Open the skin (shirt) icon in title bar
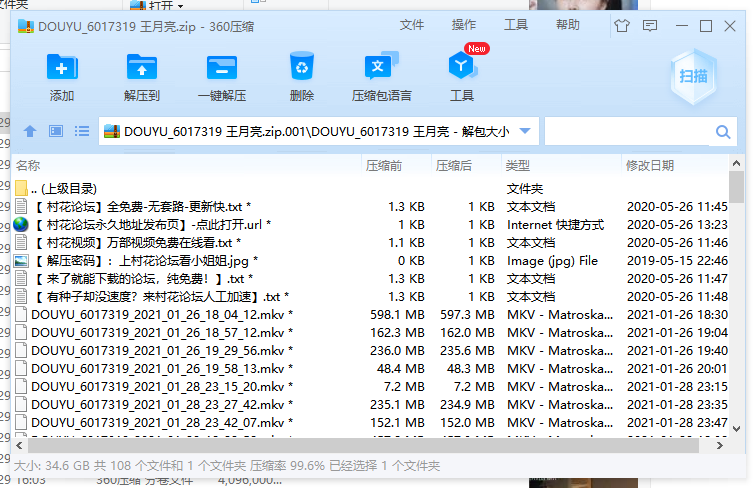 pos(623,26)
